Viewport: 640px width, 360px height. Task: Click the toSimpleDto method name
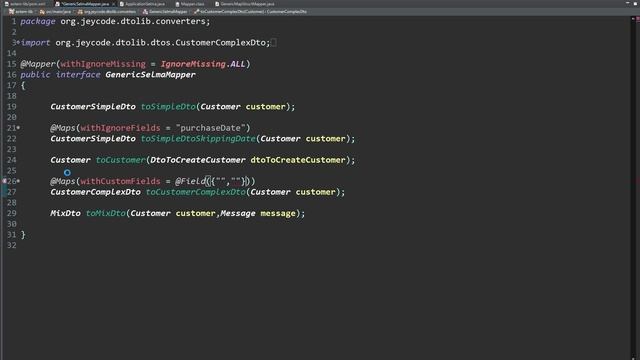[x=168, y=107]
